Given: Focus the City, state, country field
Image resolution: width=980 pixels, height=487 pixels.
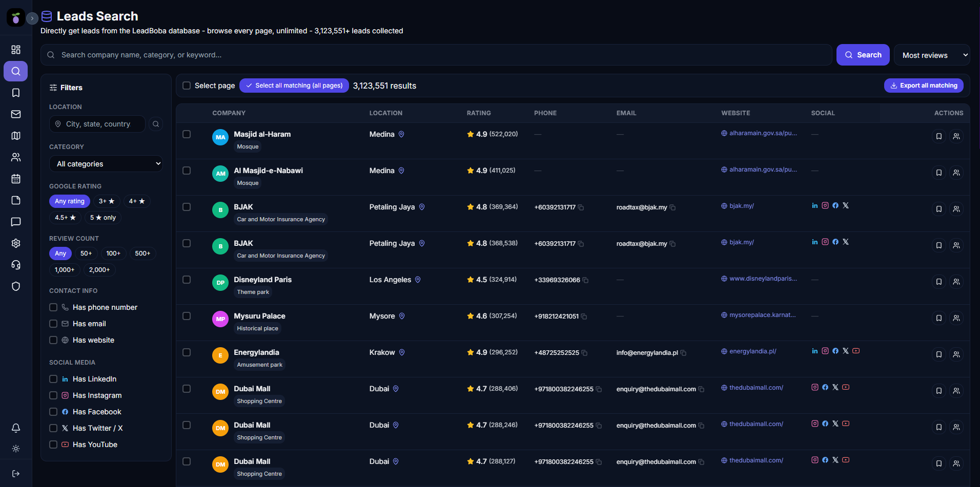Looking at the screenshot, I should point(97,124).
